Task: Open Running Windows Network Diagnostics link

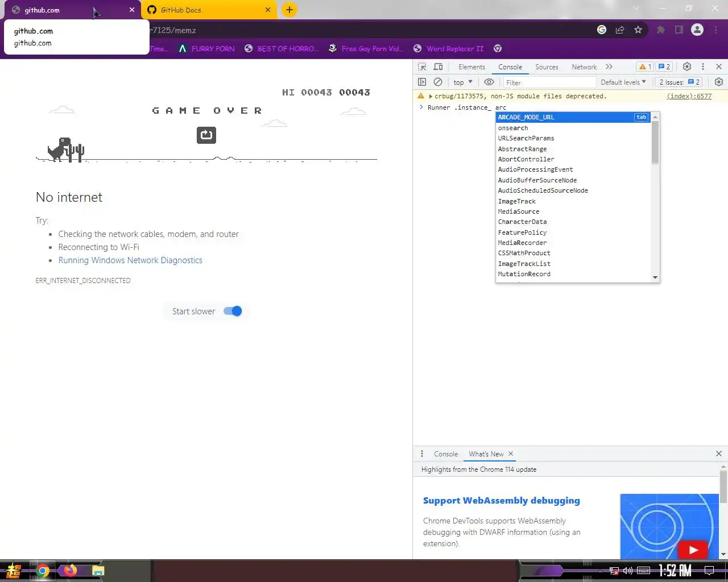Action: (x=130, y=260)
